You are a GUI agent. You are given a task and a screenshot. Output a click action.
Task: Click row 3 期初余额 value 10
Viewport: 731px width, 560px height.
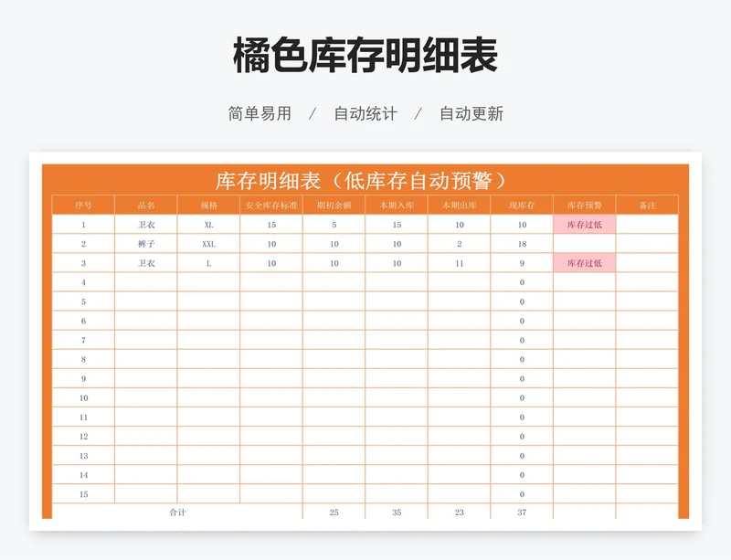tap(334, 263)
